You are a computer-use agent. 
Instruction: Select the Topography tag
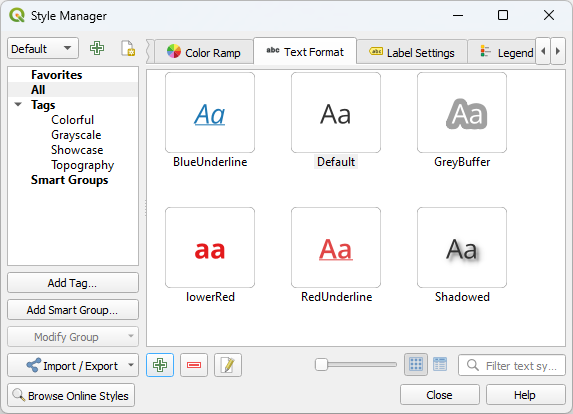[83, 165]
